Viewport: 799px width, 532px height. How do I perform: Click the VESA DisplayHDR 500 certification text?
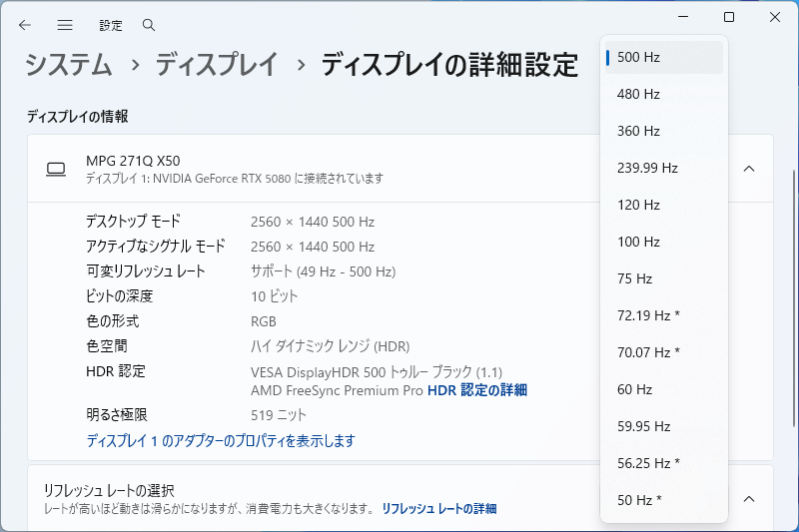[377, 372]
